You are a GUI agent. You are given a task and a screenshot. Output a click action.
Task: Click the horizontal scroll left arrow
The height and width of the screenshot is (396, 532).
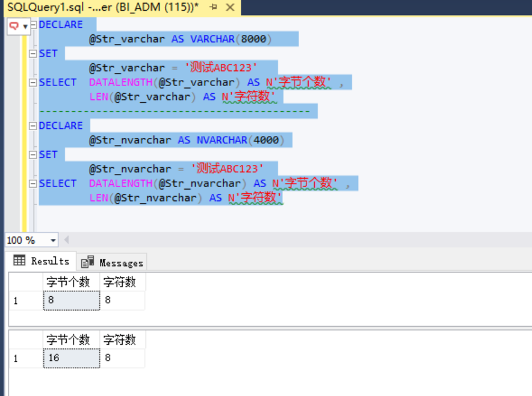tap(66, 240)
